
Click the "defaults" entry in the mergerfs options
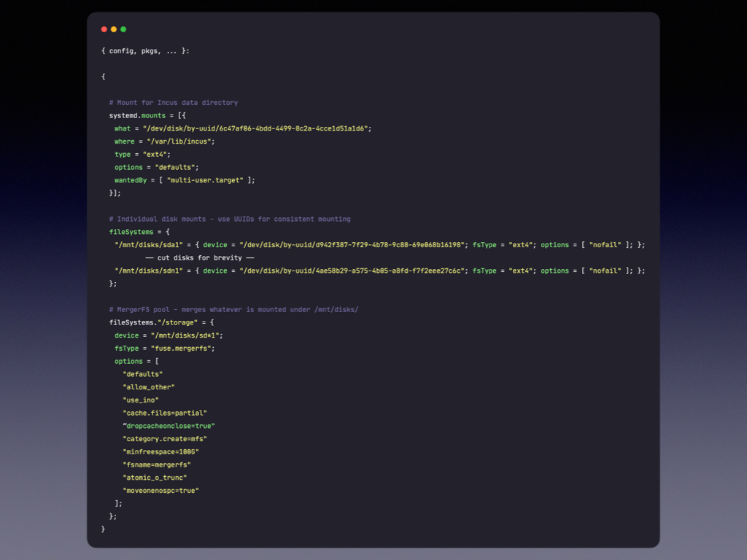[x=142, y=374]
